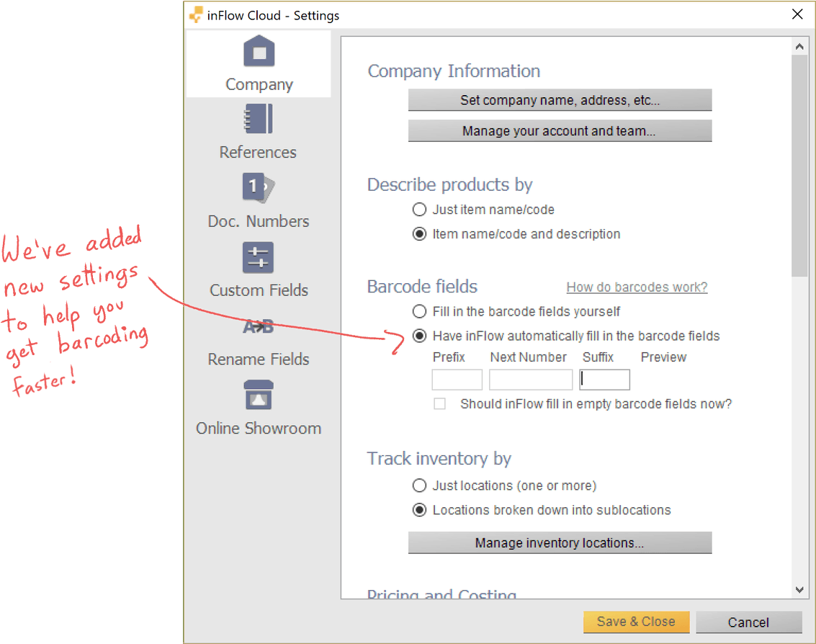The image size is (816, 644).
Task: Go to the Custom Fields tab label
Action: [259, 290]
